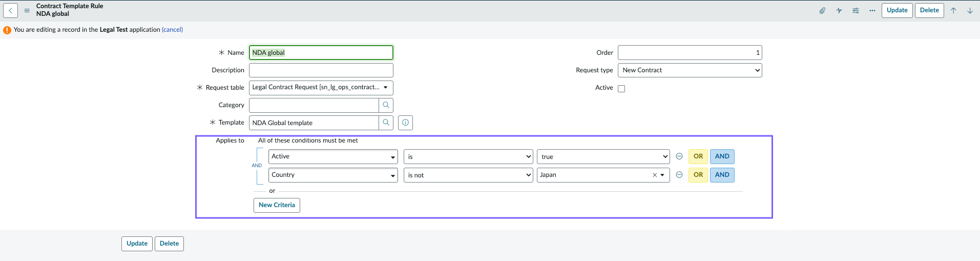
Task: Focus the Template field with NDA Global template
Action: click(x=314, y=123)
